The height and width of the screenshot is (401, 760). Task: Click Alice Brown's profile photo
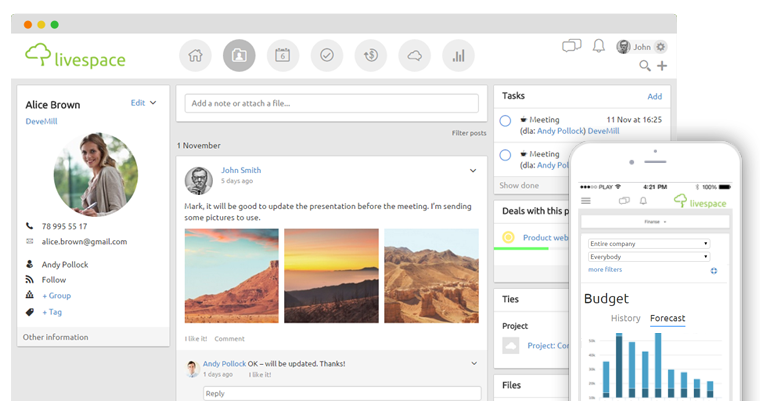click(x=96, y=174)
